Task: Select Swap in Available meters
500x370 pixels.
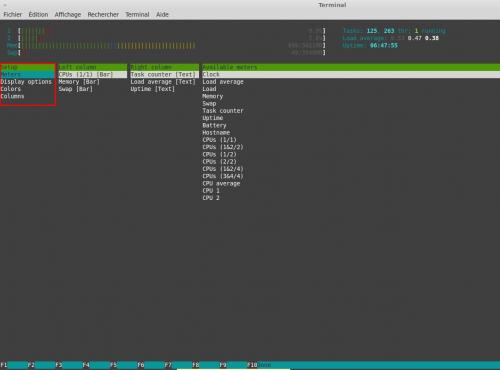Action: (209, 104)
